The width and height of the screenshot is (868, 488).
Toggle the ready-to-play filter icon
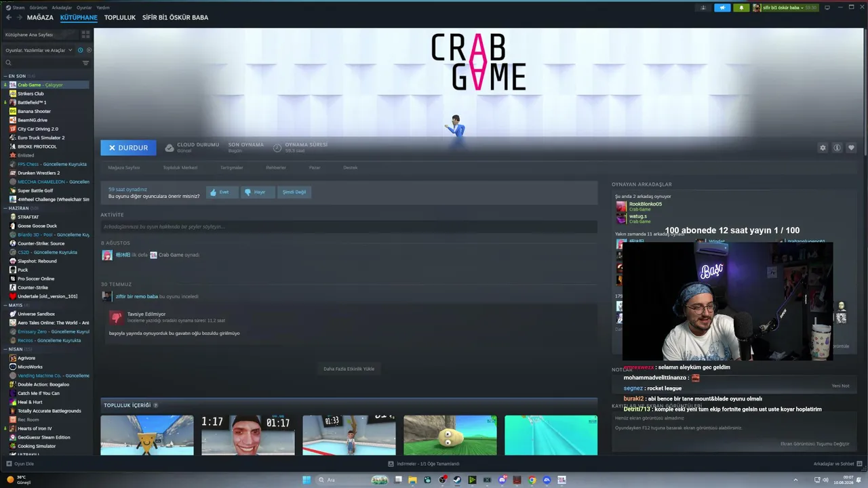click(x=88, y=50)
